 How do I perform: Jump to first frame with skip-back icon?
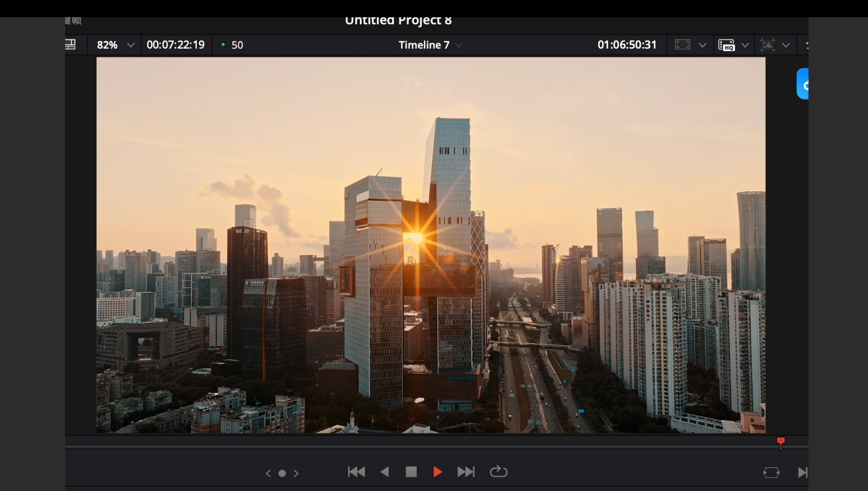[x=356, y=472]
